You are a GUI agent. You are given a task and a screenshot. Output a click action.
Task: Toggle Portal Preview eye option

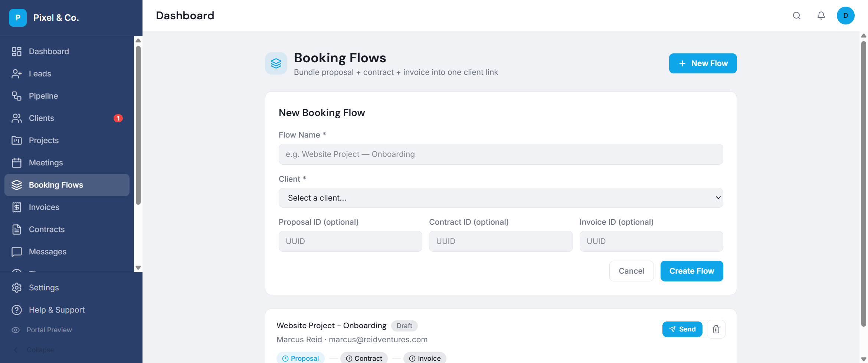(16, 330)
